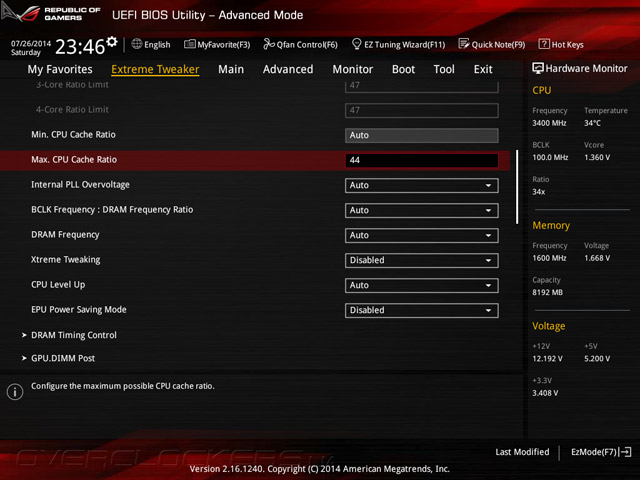Launch EZ Tuning Wizard(F11)

click(398, 44)
